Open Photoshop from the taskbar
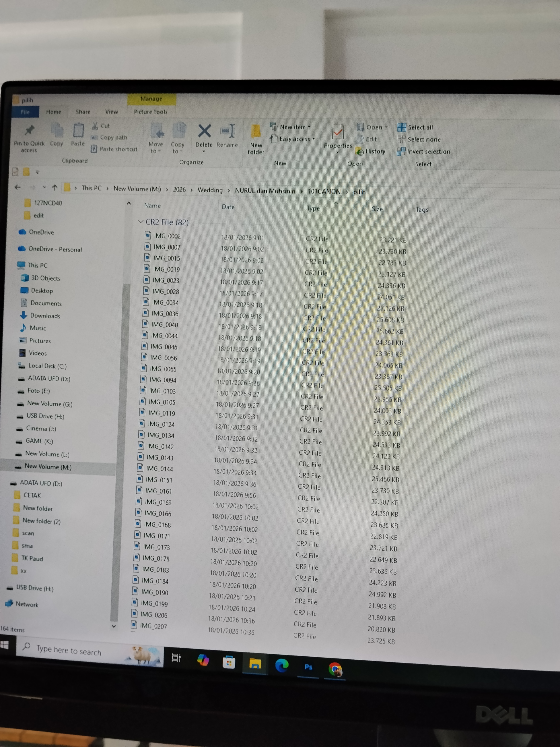 pos(308,667)
